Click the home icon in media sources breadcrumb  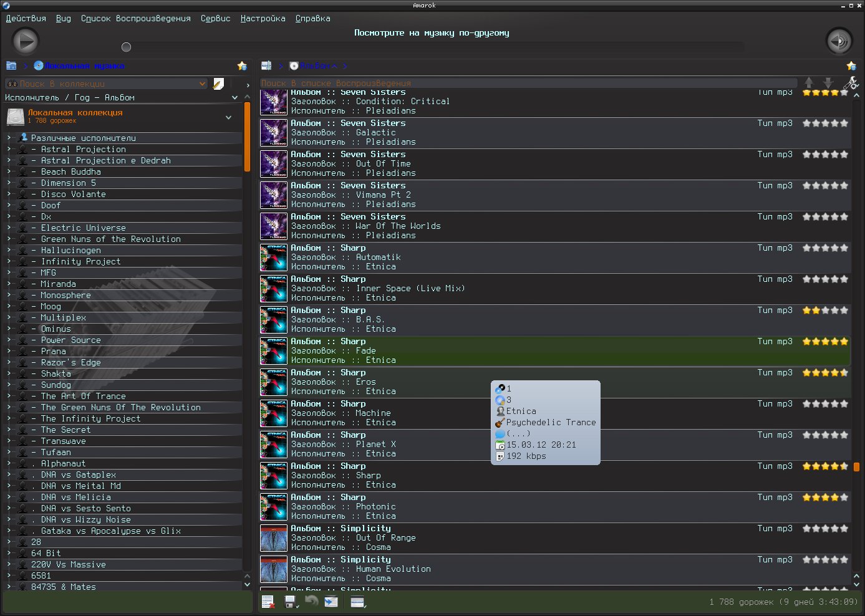click(11, 65)
